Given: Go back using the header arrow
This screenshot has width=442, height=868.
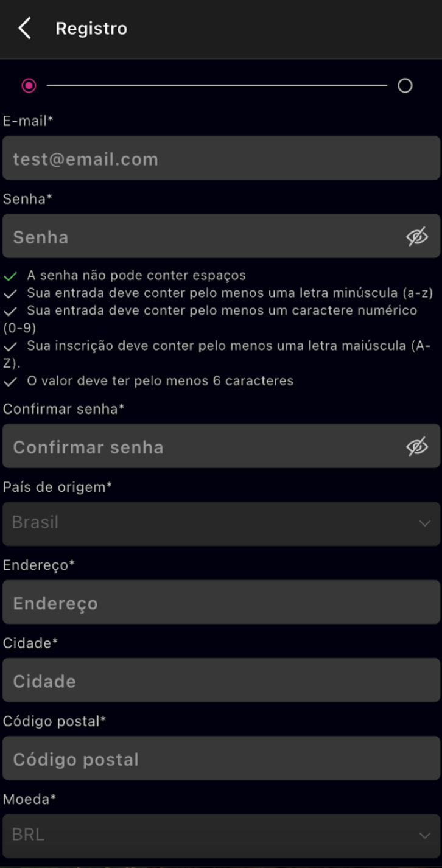Looking at the screenshot, I should click(x=24, y=29).
